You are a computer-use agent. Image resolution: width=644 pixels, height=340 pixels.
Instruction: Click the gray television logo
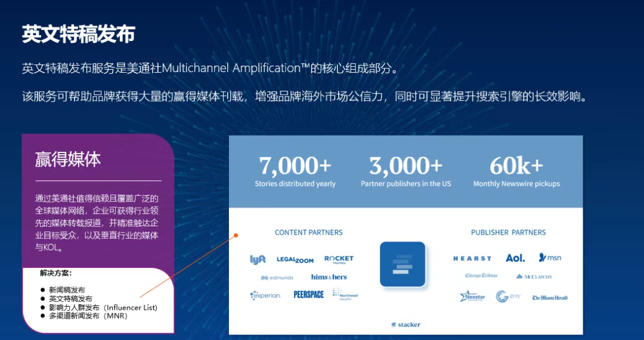pos(508,296)
